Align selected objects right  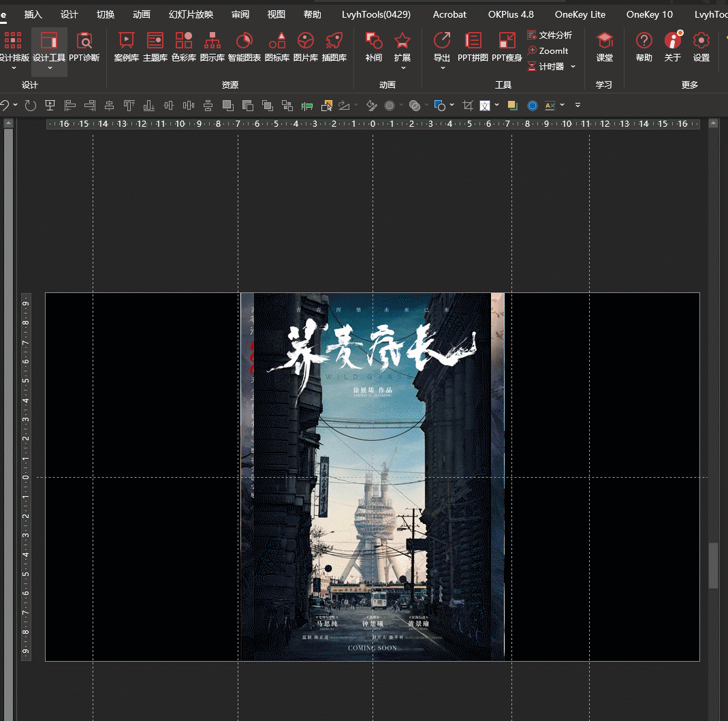tap(90, 106)
